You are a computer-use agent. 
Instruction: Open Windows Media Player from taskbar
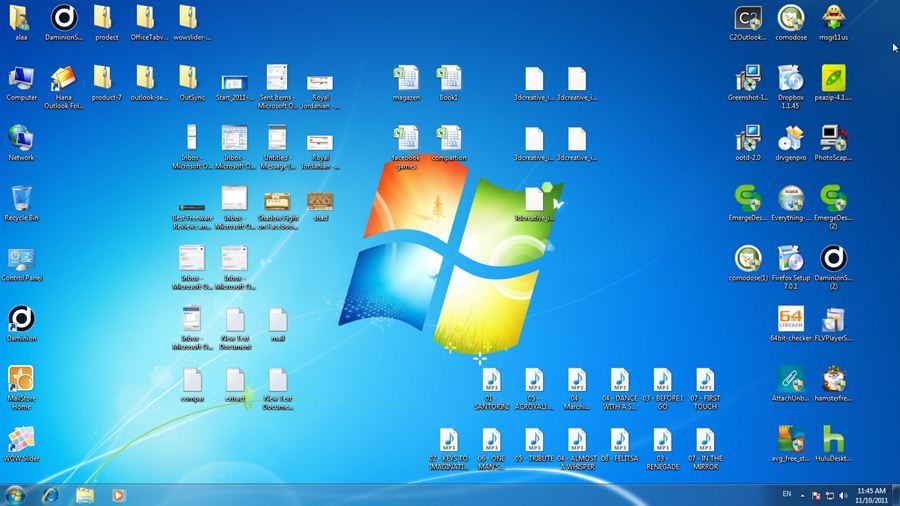point(118,495)
